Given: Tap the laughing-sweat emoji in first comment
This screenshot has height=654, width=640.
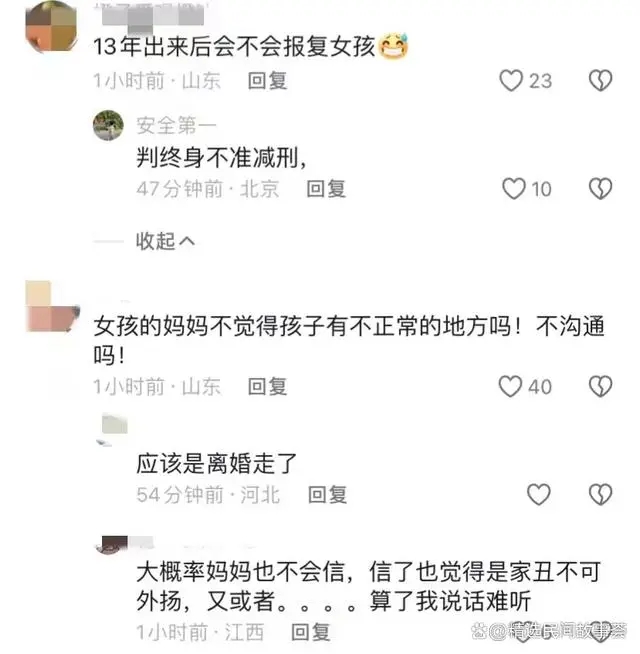Looking at the screenshot, I should point(393,46).
